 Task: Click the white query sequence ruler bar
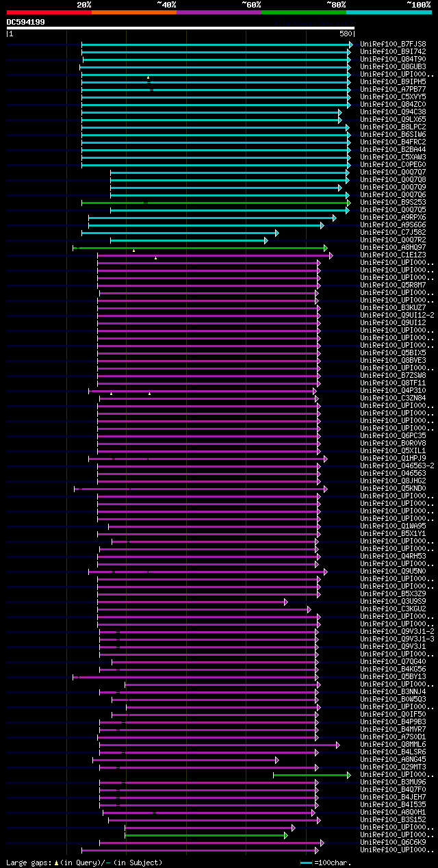pos(181,28)
